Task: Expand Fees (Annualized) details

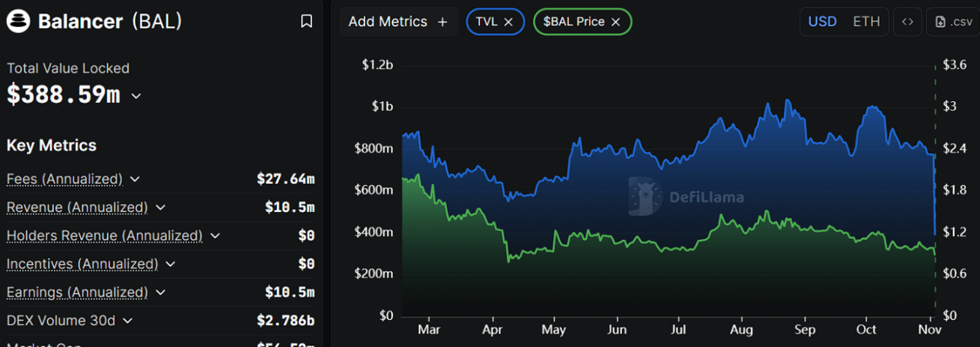Action: (x=135, y=179)
